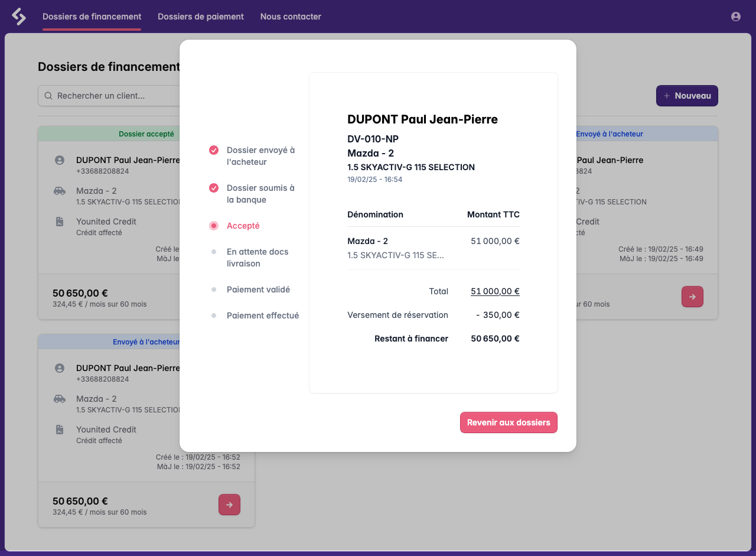756x556 pixels.
Task: Click the checkmark for Dossier envoyé à l'acheteur
Action: point(214,150)
